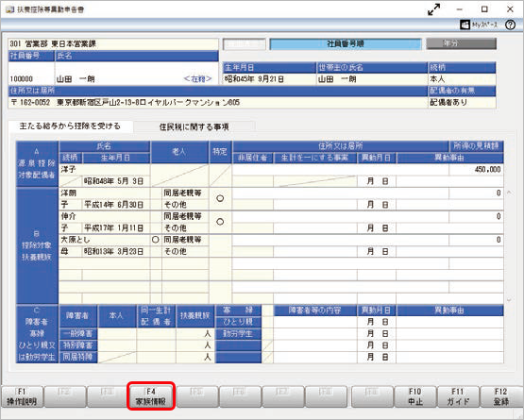Screen dimensions: 524x420
Task: Click birthdate 昭和45年 9月21日
Action: pyautogui.click(x=269, y=79)
